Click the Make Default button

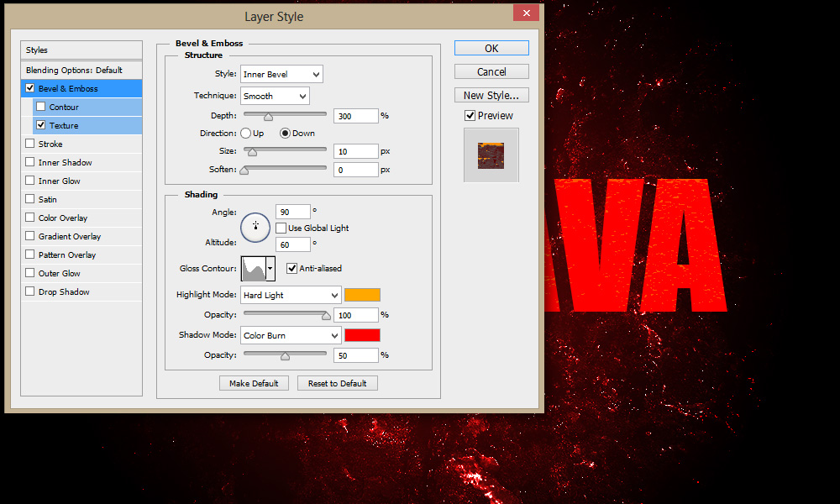(254, 384)
